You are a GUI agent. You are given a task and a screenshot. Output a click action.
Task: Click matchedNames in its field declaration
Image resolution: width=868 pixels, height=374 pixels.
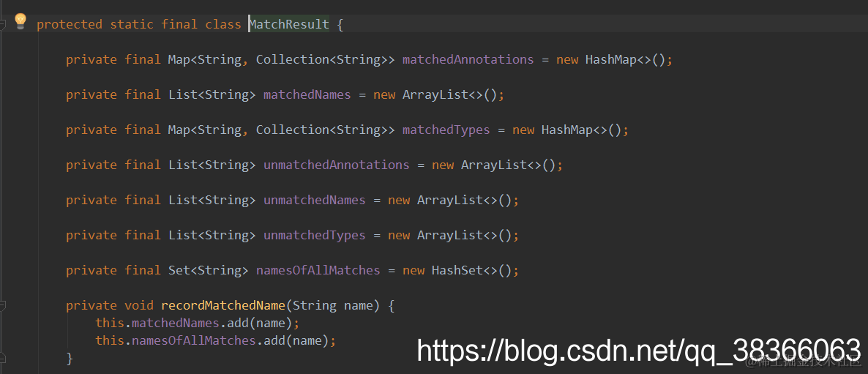(x=307, y=94)
